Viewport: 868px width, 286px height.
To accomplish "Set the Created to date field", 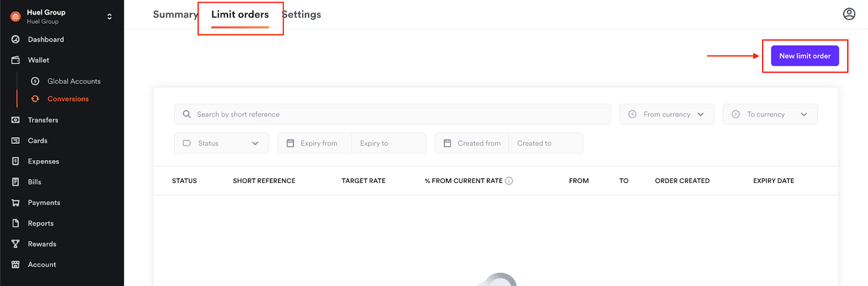I will (545, 143).
